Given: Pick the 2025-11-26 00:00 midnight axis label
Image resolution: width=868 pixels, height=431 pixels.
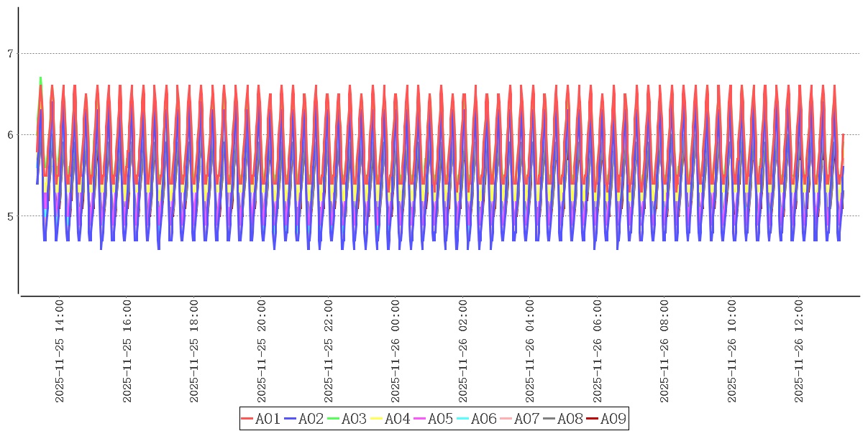Looking at the screenshot, I should [x=396, y=351].
